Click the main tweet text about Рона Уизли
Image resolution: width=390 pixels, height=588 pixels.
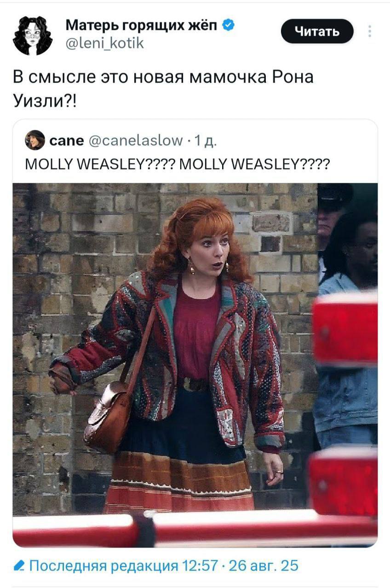163,87
